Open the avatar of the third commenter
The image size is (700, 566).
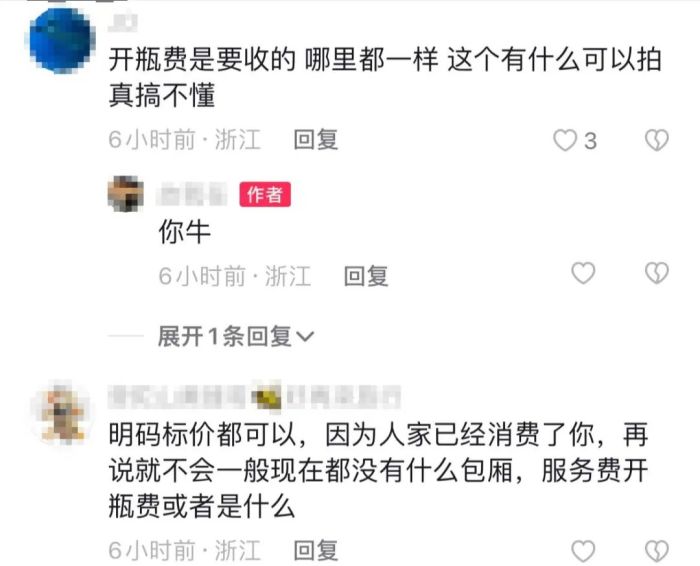pyautogui.click(x=62, y=413)
